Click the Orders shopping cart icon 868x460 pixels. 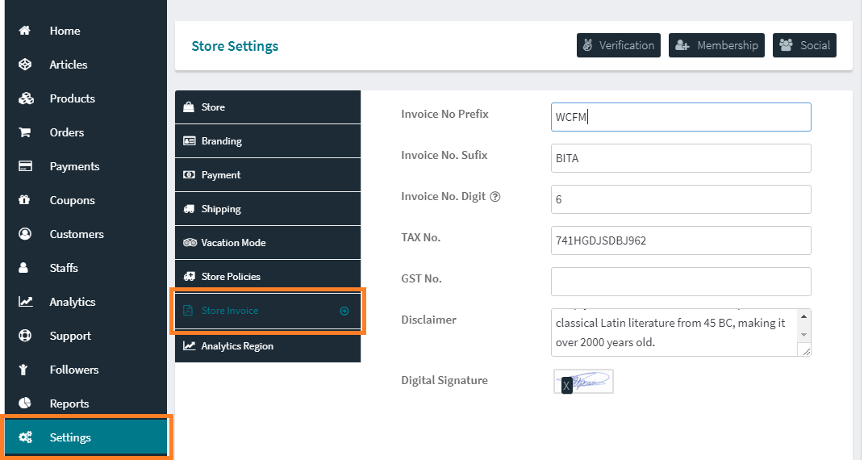(x=25, y=132)
